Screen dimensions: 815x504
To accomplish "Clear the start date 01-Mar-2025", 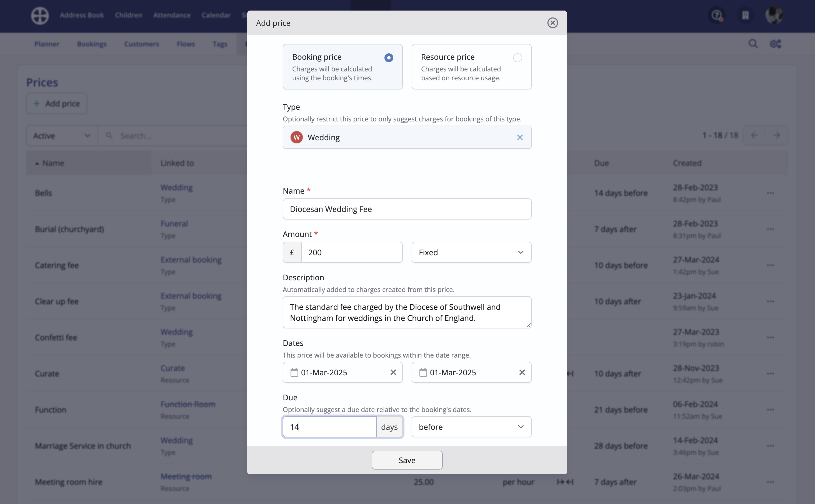I will pos(393,372).
